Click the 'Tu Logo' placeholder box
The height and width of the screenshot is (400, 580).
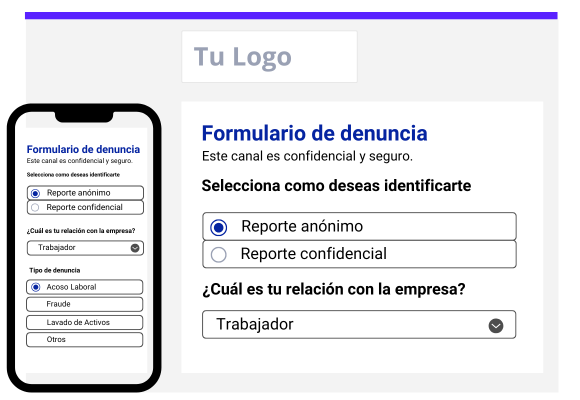[269, 57]
